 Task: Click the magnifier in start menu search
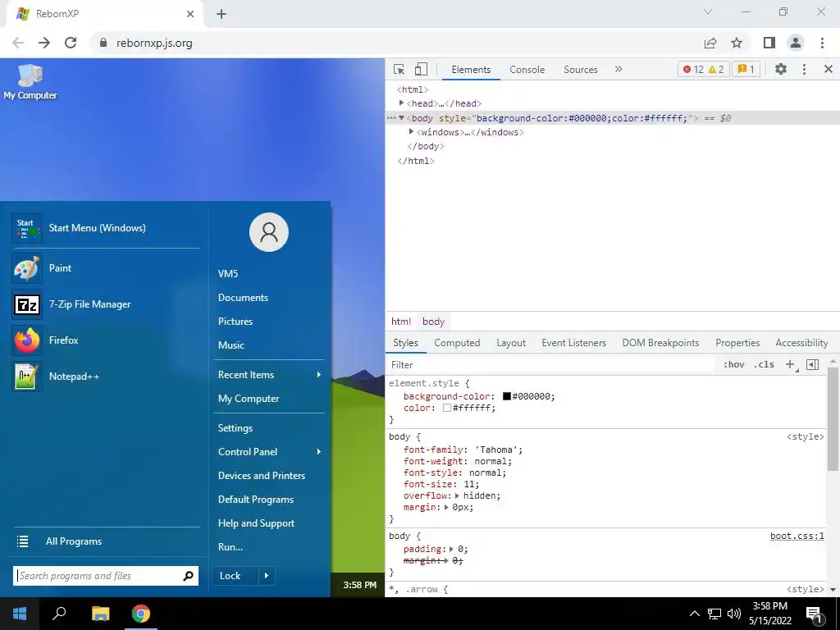pyautogui.click(x=188, y=576)
